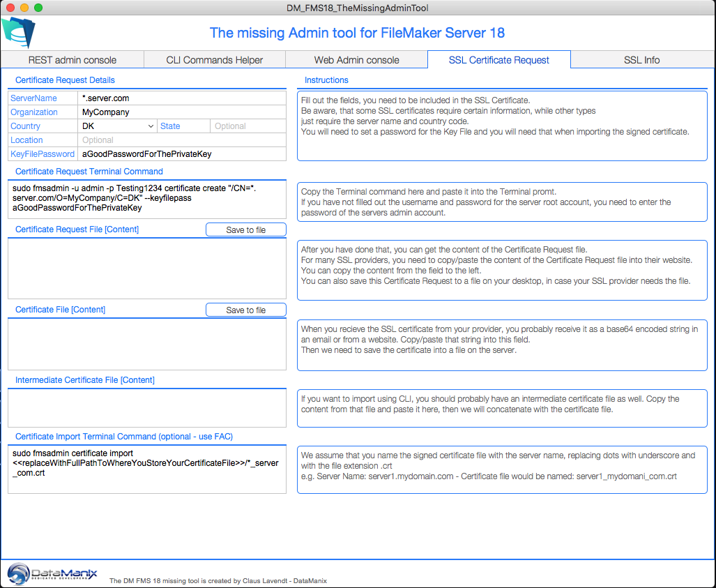Click the 'We assume that you name' instruction

tap(502, 469)
